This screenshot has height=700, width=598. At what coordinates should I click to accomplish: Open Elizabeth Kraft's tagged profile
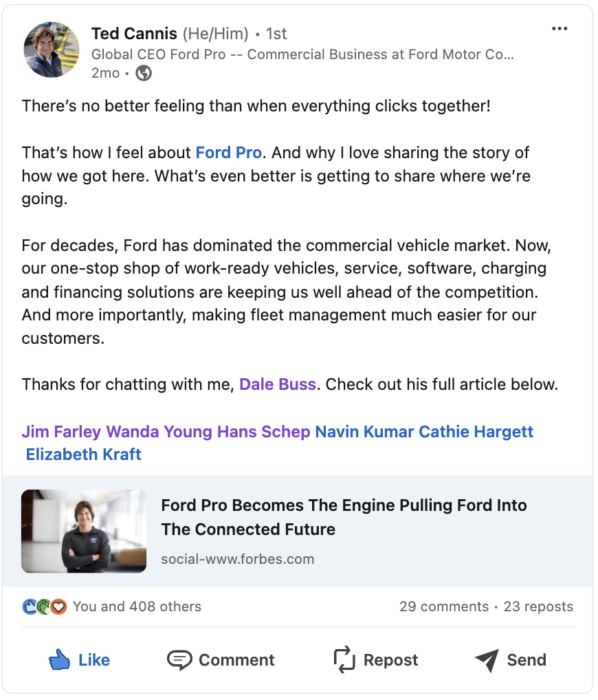pos(83,455)
